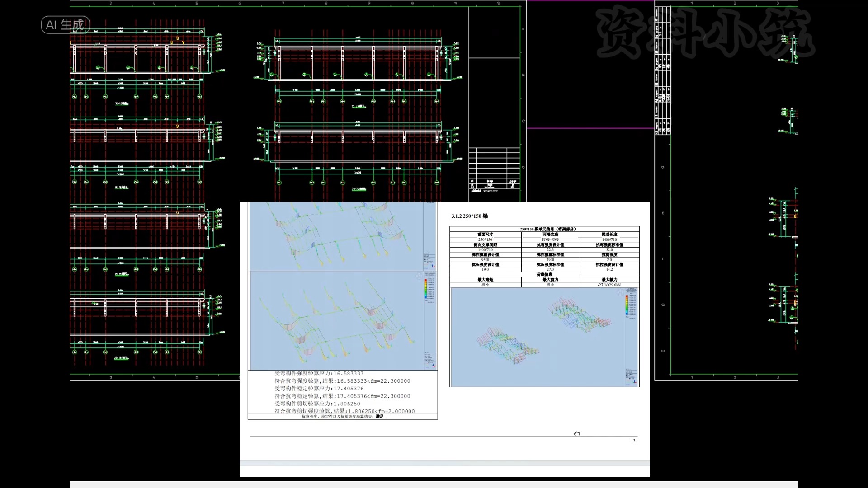Click the "抗弯强度标准值" header cell
Screen dimensions: 868x488
609,245
